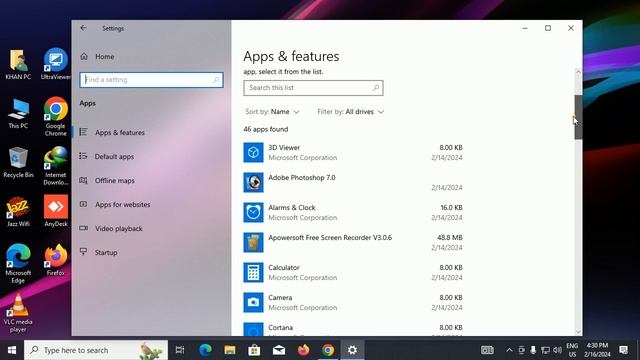Image resolution: width=640 pixels, height=360 pixels.
Task: Open This PC desktop icon
Action: [x=18, y=114]
